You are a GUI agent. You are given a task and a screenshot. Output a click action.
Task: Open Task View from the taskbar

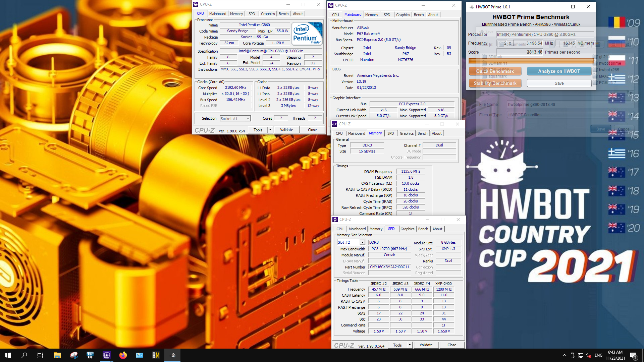pos(40,355)
